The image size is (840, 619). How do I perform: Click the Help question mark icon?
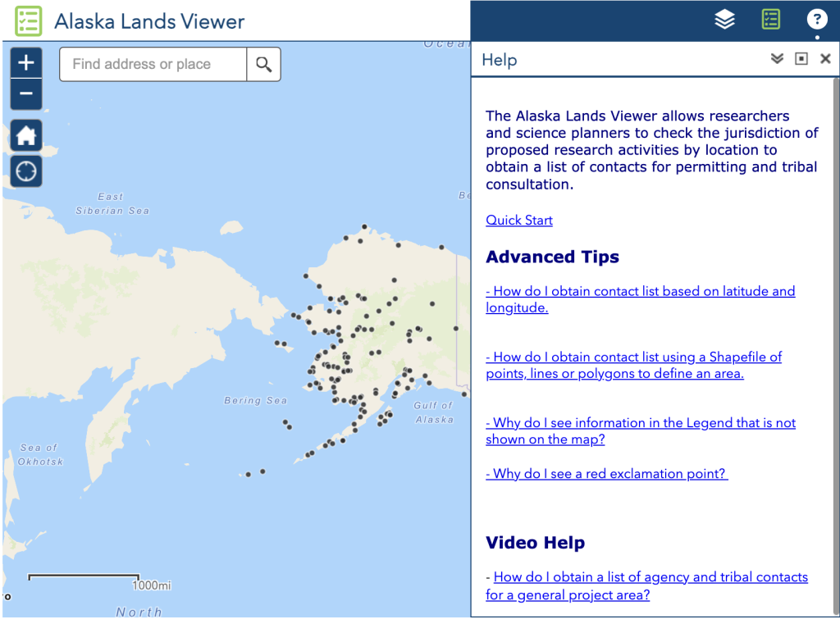point(816,20)
